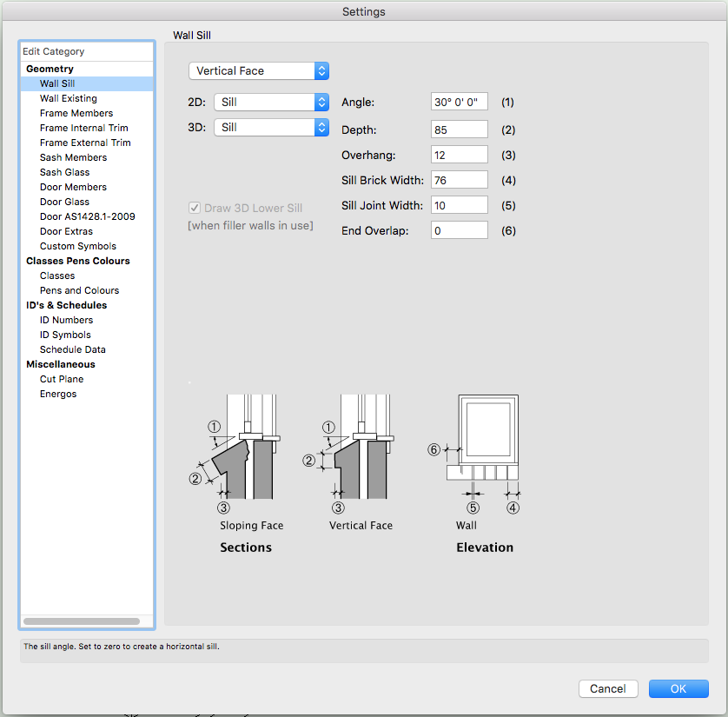Select the Cut Plane category
728x717 pixels.
point(61,378)
